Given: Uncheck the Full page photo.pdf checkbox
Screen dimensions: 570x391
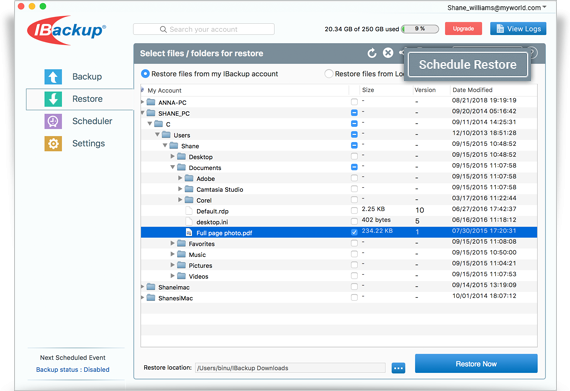Looking at the screenshot, I should tap(354, 232).
